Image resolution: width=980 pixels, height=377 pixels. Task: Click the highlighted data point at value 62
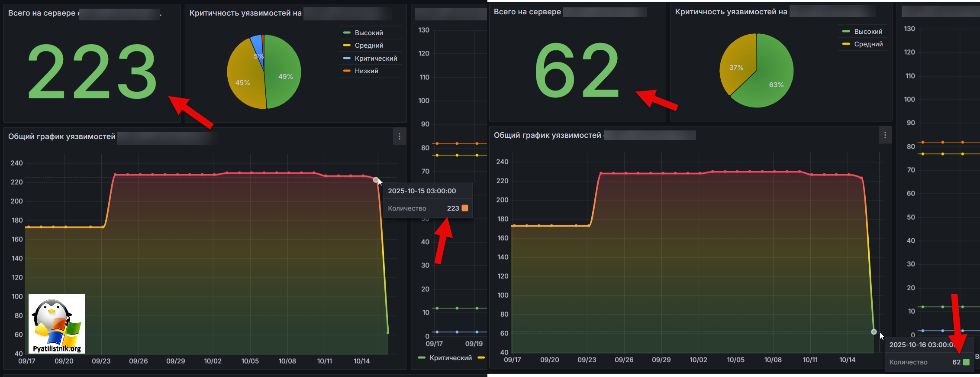pos(874,332)
